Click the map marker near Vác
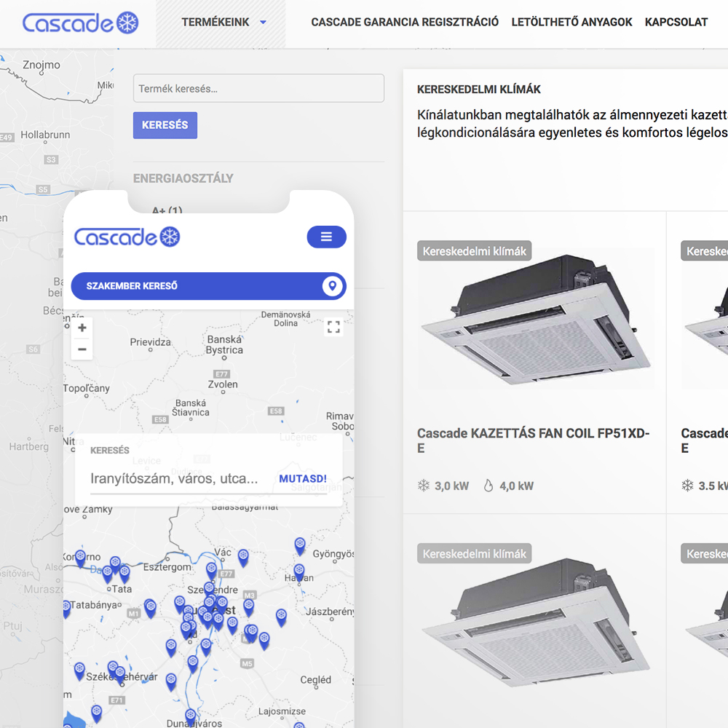The image size is (728, 728). pos(243,557)
